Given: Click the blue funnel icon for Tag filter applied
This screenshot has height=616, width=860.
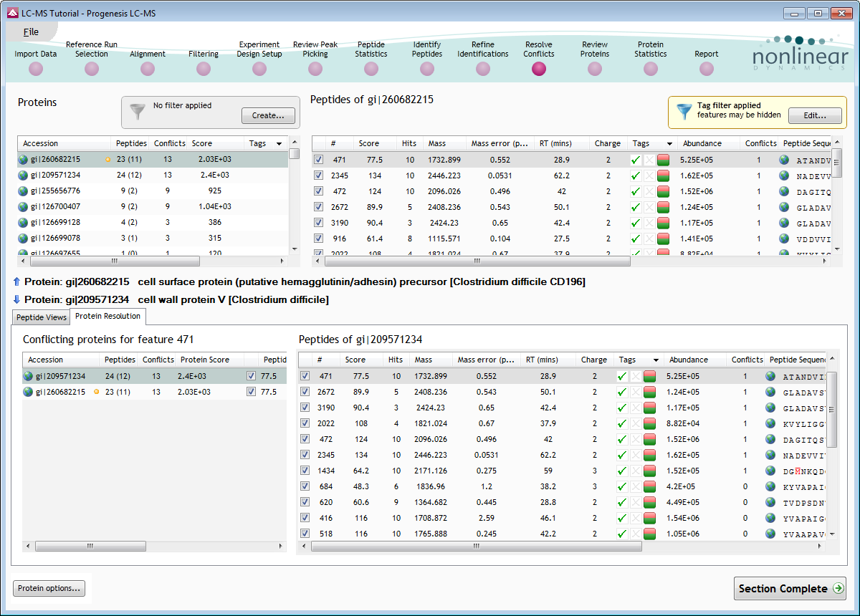Looking at the screenshot, I should point(685,111).
